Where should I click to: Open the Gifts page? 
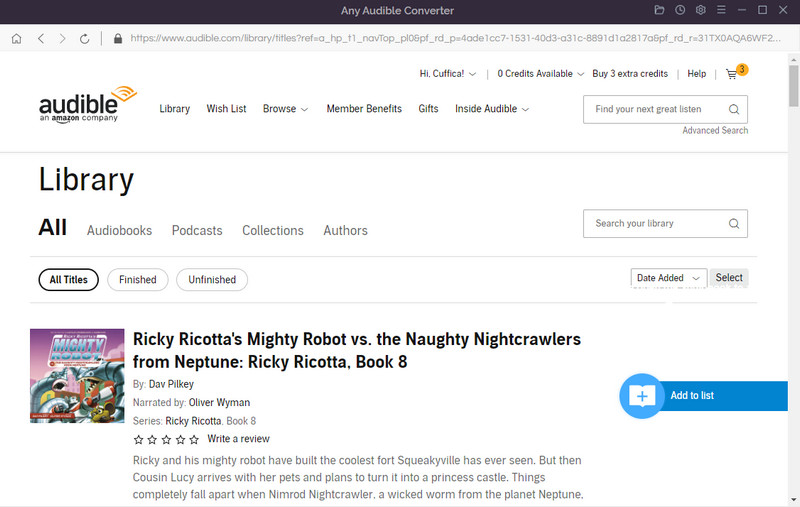(428, 109)
